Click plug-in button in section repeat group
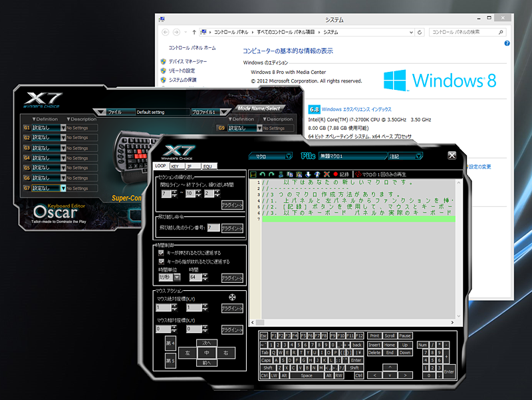This screenshot has width=532, height=400. click(232, 205)
